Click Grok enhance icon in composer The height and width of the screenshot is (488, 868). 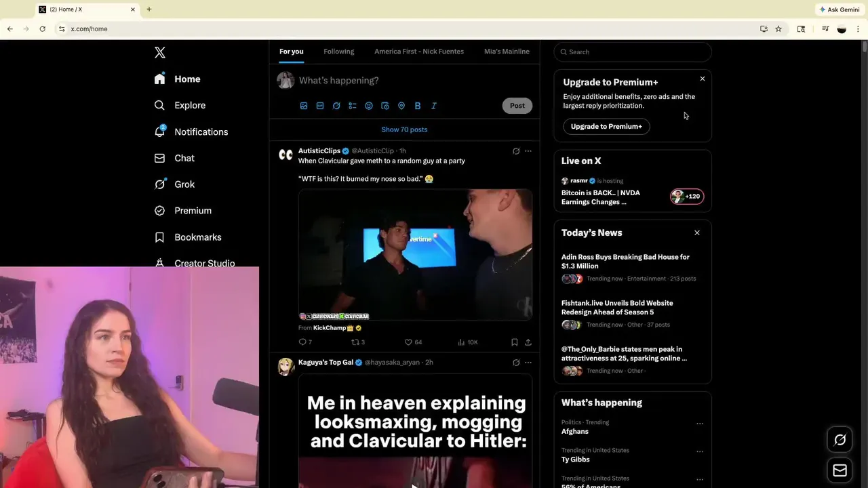(x=336, y=106)
